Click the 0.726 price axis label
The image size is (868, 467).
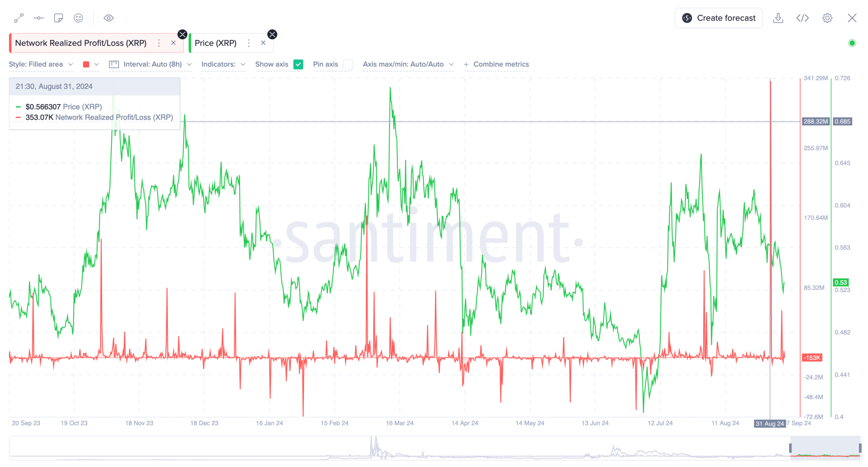[842, 78]
